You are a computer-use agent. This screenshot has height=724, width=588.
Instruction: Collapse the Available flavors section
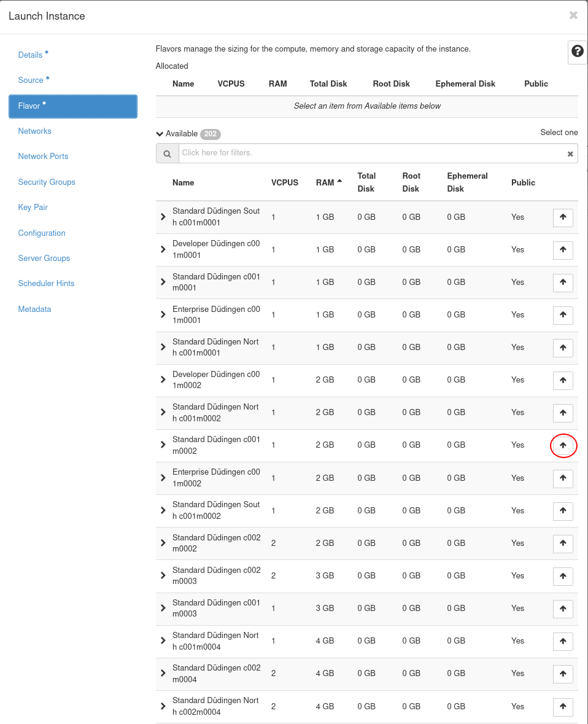click(160, 134)
